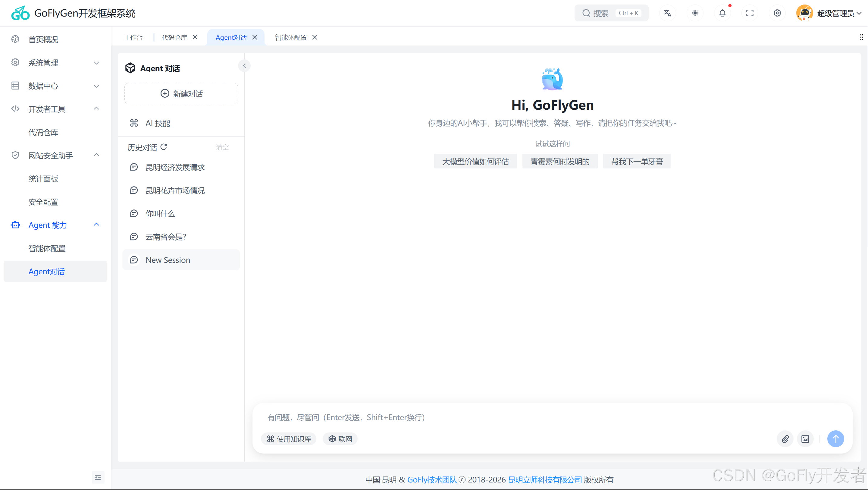Screen dimensions: 868x490
Task: Open the tab bar more-options dots
Action: coord(861,37)
